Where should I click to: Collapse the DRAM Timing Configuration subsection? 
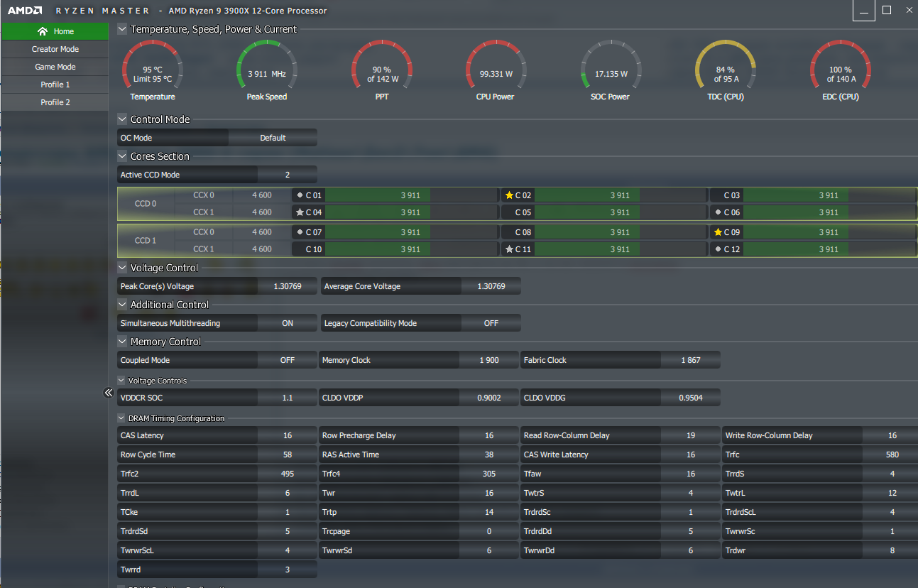[121, 418]
